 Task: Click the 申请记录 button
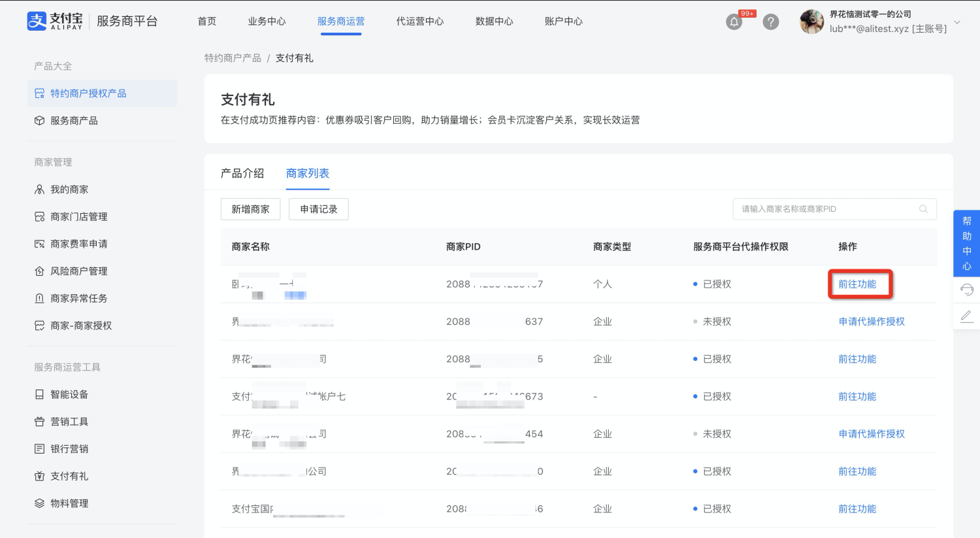pyautogui.click(x=319, y=209)
